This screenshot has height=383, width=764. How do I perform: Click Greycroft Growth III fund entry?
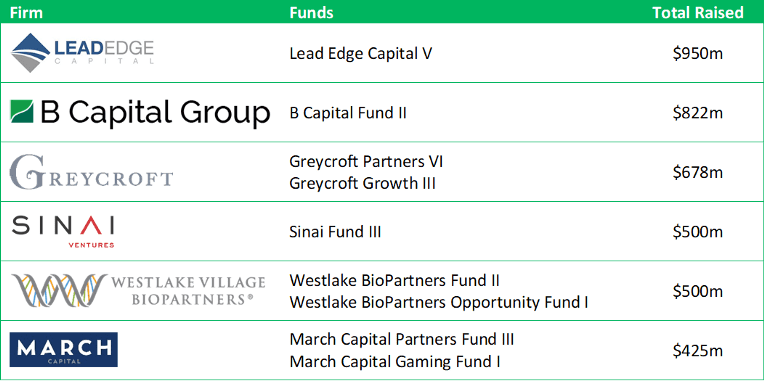point(363,184)
